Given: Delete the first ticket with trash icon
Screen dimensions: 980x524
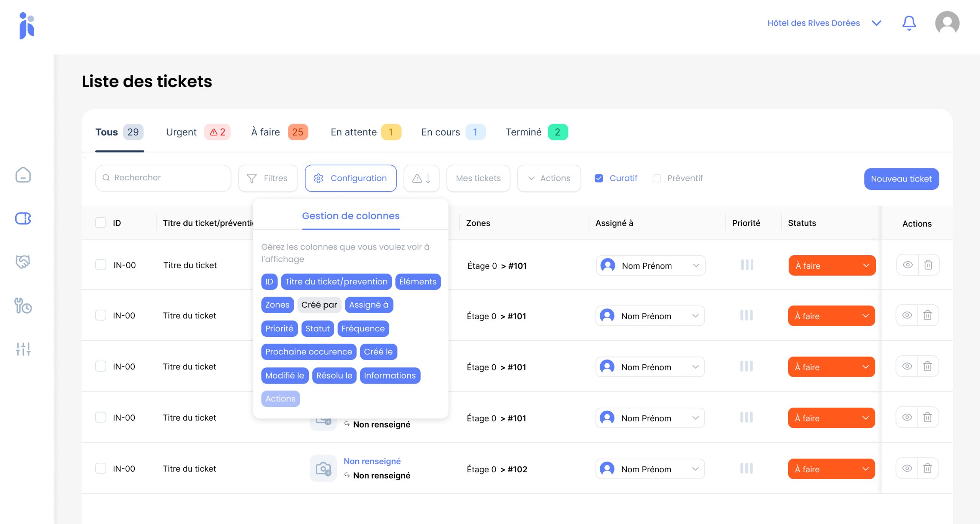Looking at the screenshot, I should coord(928,265).
